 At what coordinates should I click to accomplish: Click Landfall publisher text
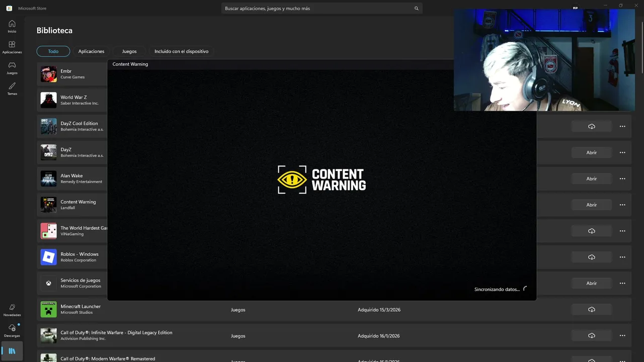coord(67,208)
